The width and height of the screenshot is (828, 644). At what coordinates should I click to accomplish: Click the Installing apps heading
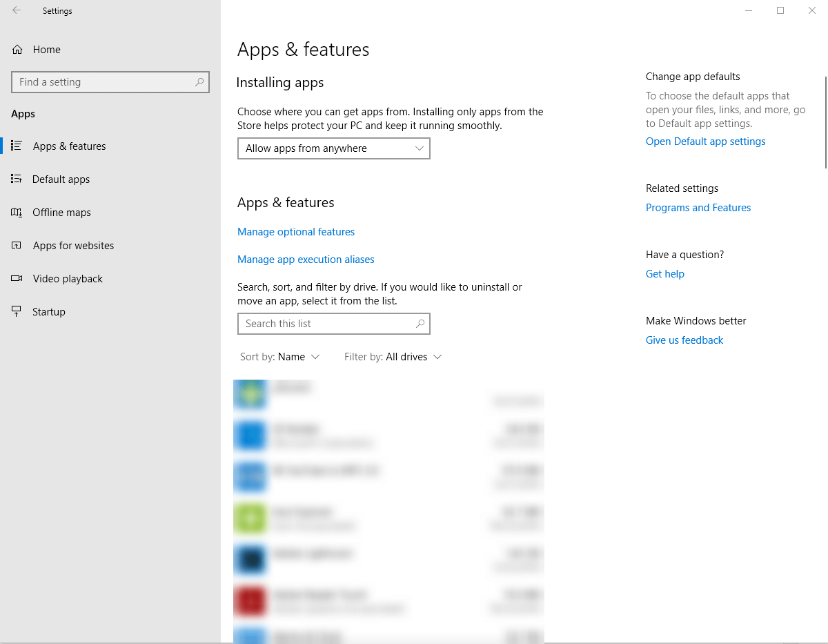280,83
